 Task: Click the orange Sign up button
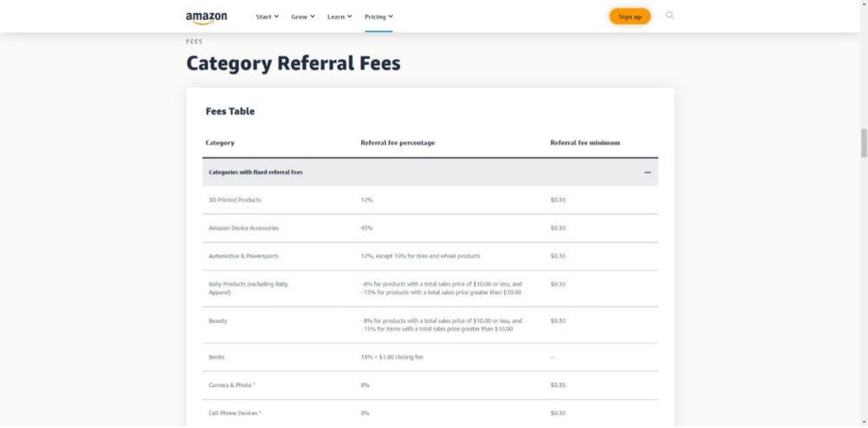pos(630,16)
